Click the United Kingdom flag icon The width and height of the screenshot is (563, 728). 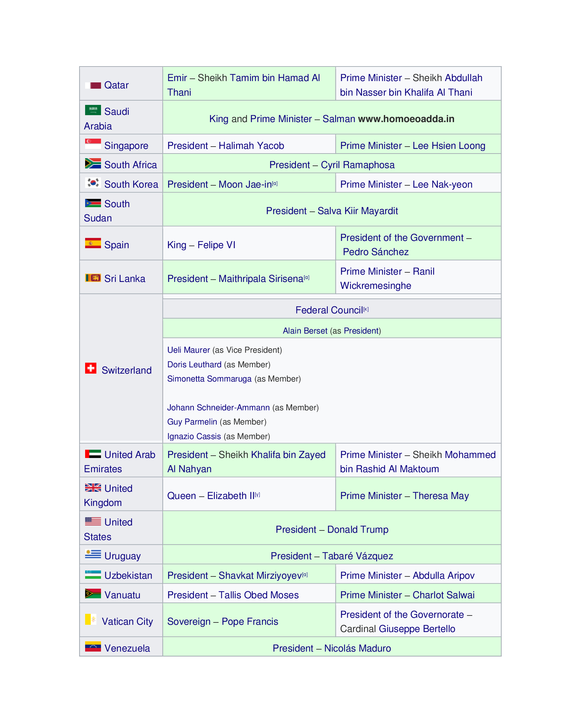[x=93, y=487]
